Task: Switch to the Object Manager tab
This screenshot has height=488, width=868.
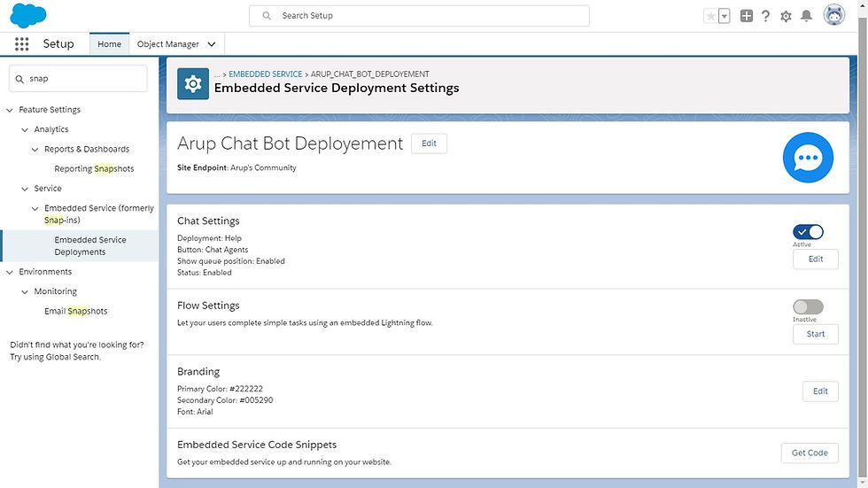Action: 167,44
